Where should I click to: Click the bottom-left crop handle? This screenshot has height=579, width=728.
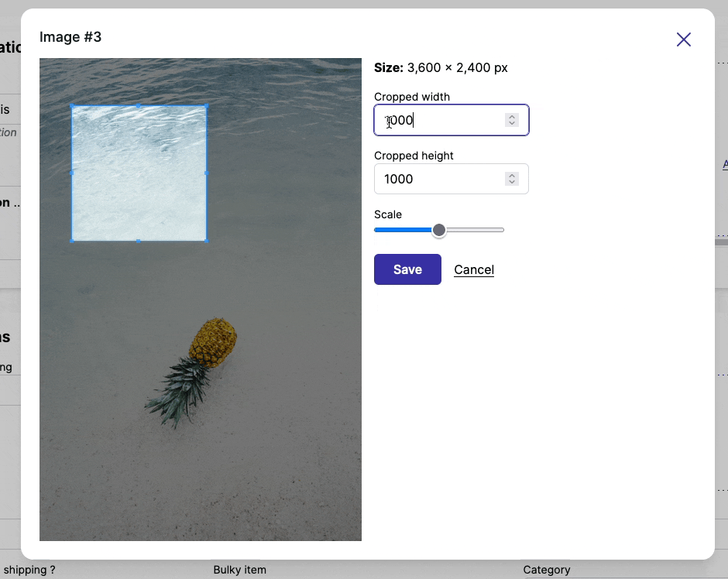click(72, 241)
